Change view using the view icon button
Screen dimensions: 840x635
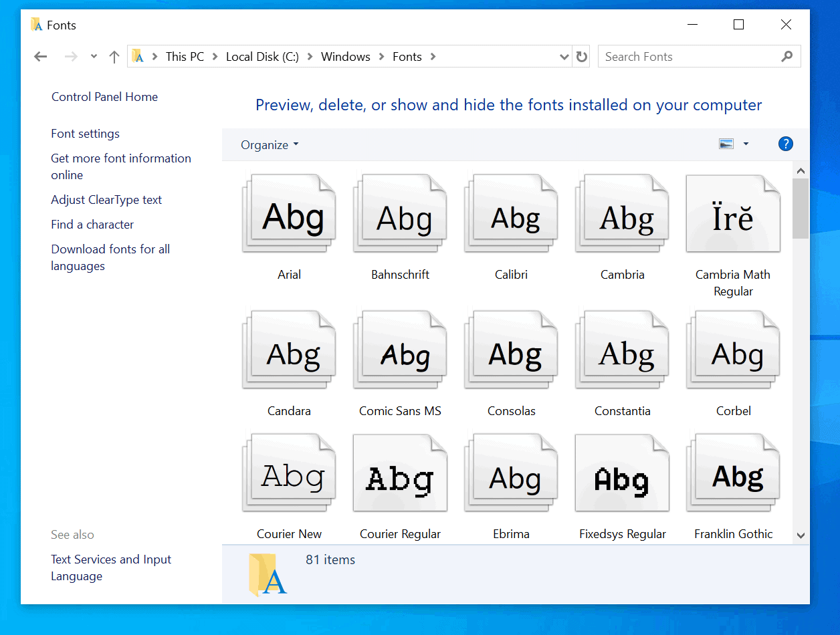pyautogui.click(x=726, y=144)
